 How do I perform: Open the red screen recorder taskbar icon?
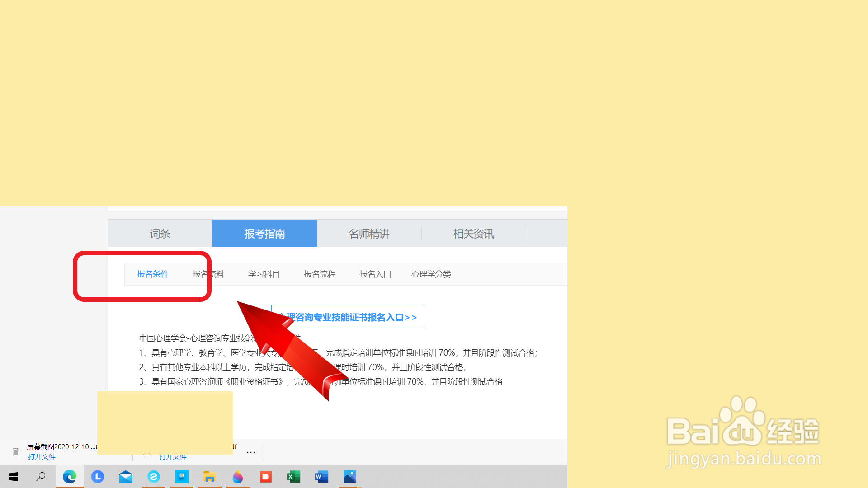(266, 477)
